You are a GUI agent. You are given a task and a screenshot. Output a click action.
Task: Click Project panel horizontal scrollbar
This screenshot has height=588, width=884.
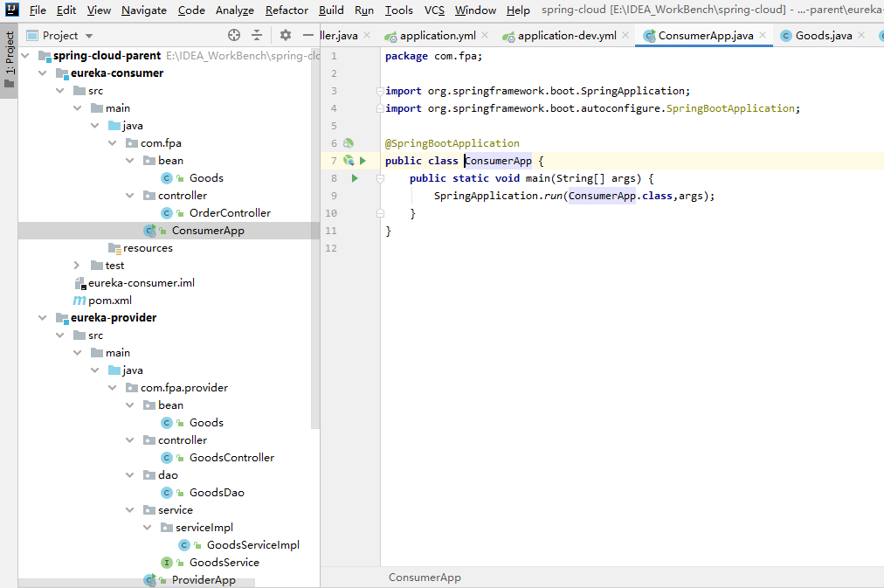tap(137, 583)
